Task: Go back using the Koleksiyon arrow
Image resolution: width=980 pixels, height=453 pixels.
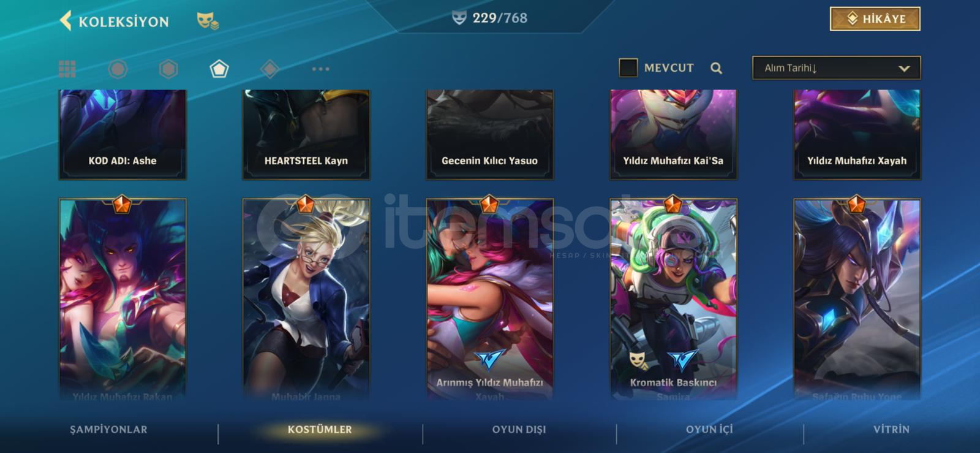Action: (x=66, y=21)
